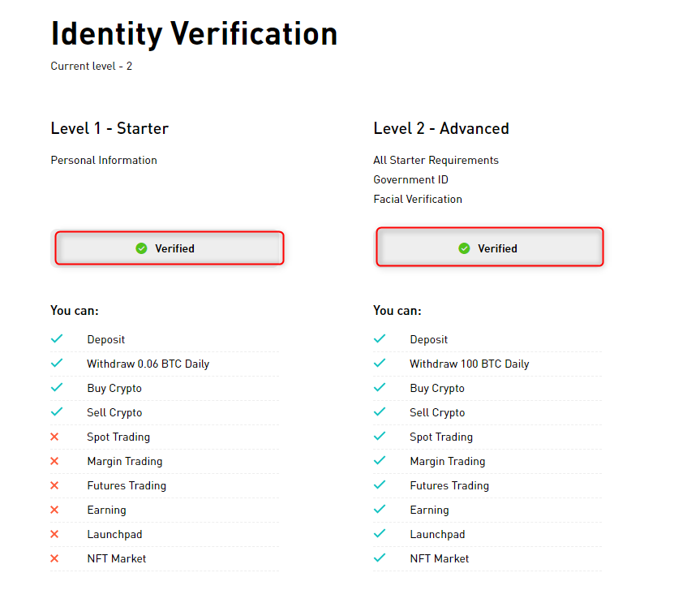
Task: Click the Government ID requirement text
Action: coord(410,179)
